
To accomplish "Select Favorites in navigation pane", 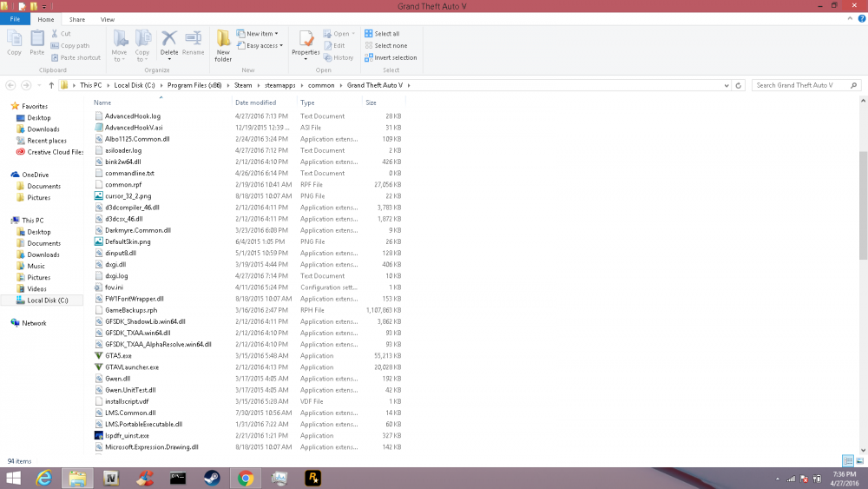I will 35,106.
